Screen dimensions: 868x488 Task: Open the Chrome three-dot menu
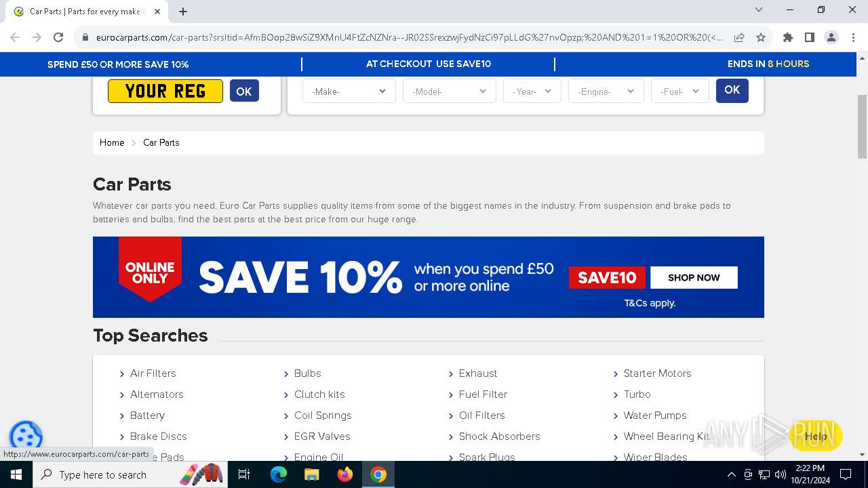click(852, 37)
